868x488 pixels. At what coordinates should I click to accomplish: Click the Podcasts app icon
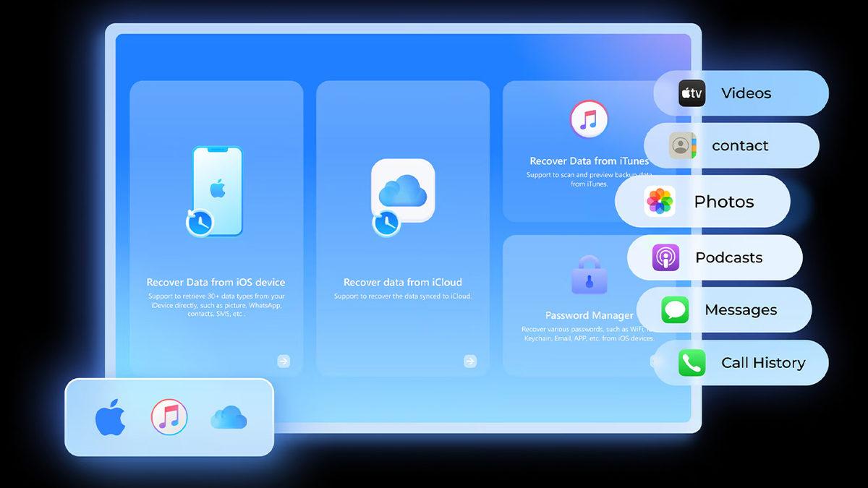pyautogui.click(x=665, y=257)
